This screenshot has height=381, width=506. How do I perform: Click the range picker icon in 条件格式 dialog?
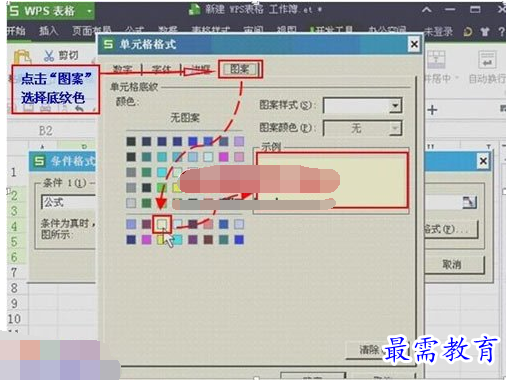click(x=470, y=202)
